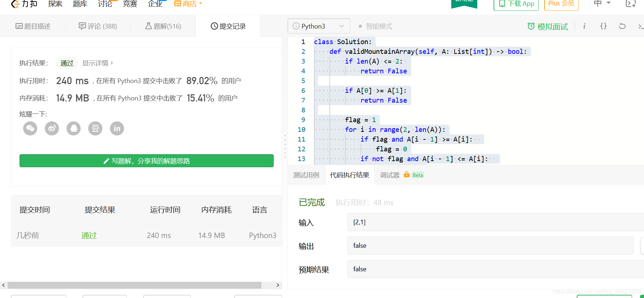Viewport: 644px width, 298px height.
Task: Select the 提交记录 tab
Action: (x=228, y=26)
